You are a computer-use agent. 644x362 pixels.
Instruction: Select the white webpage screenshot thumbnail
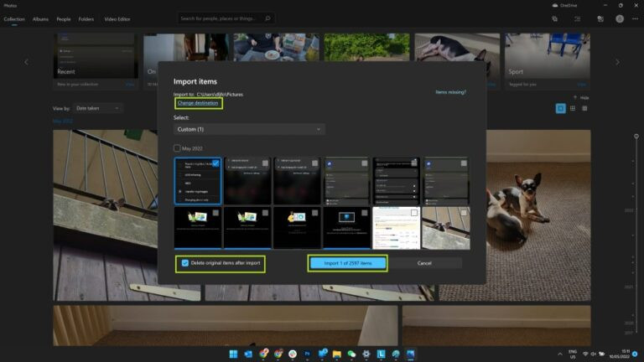[x=397, y=228]
